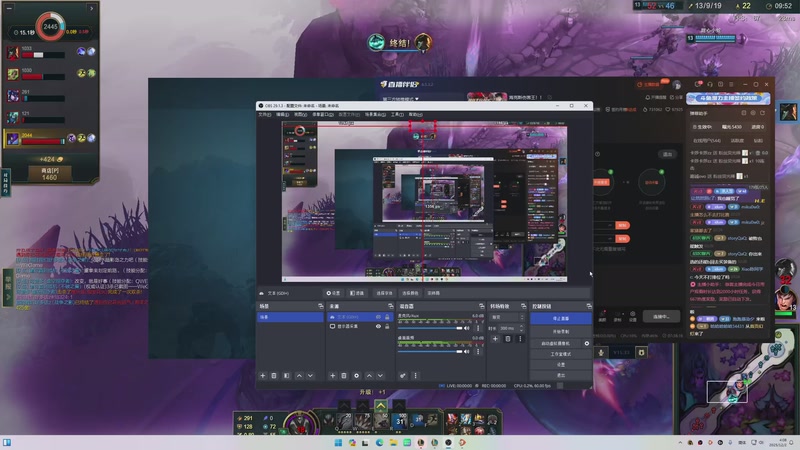Screen dimensions: 800x450
Task: Open source properties with the gear icon
Action: 356,375
